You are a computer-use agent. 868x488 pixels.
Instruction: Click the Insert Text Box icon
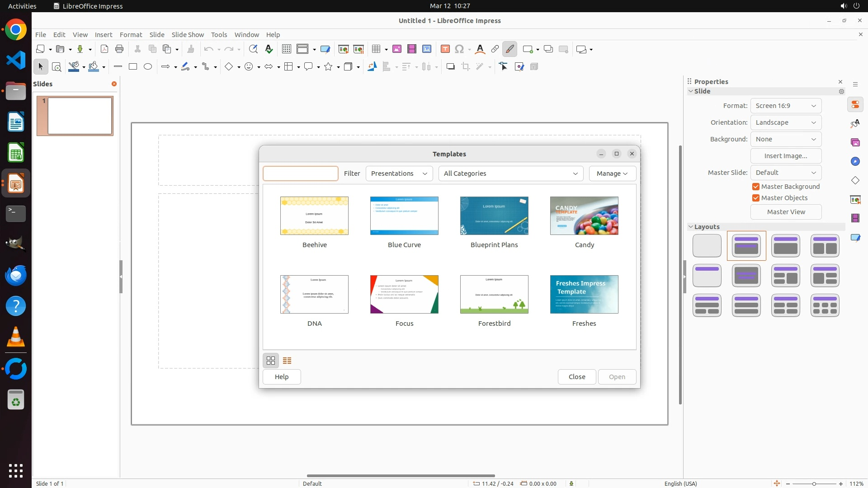click(x=445, y=49)
